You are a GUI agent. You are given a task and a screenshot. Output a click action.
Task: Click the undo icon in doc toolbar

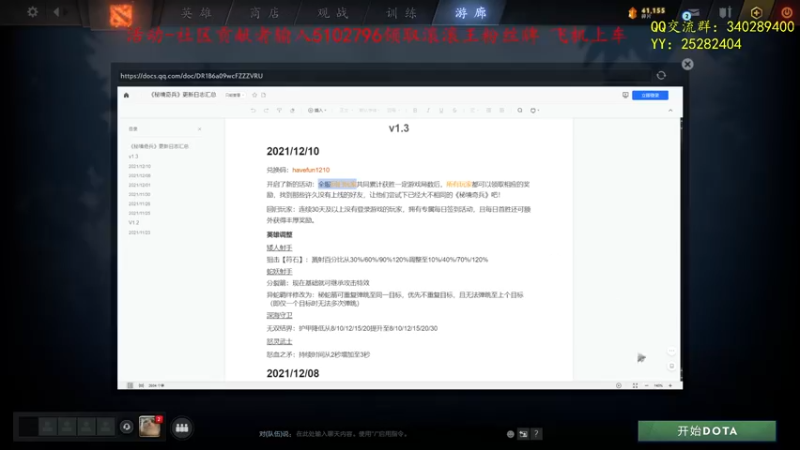pos(253,110)
